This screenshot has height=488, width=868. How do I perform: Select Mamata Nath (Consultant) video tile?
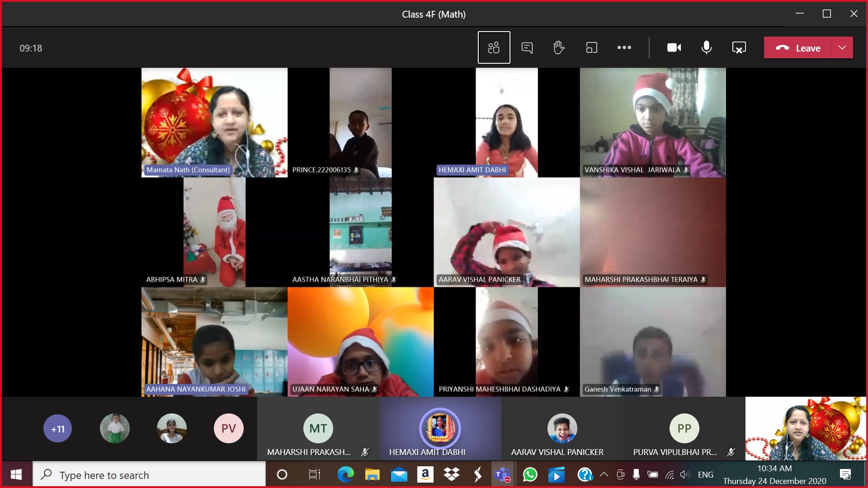pos(214,122)
